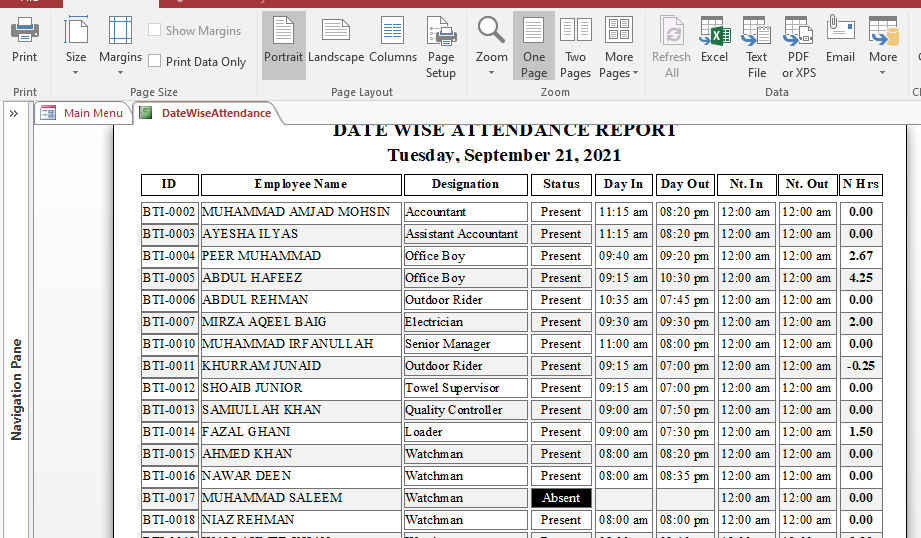Open the More Pages dropdown
Screen dimensions: 921x538
[619, 47]
